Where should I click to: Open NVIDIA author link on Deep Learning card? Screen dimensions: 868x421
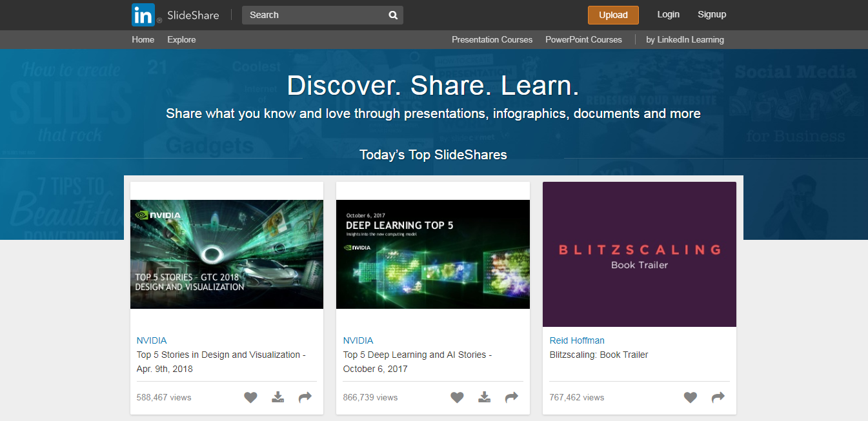pos(358,340)
